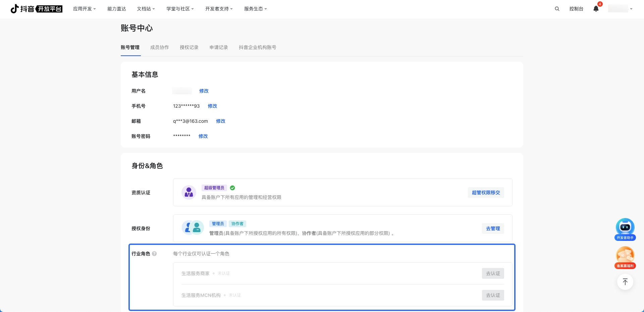Screen dimensions: 644x312
Task: Click 去认证 for 生活服务商家
Action: pos(493,273)
